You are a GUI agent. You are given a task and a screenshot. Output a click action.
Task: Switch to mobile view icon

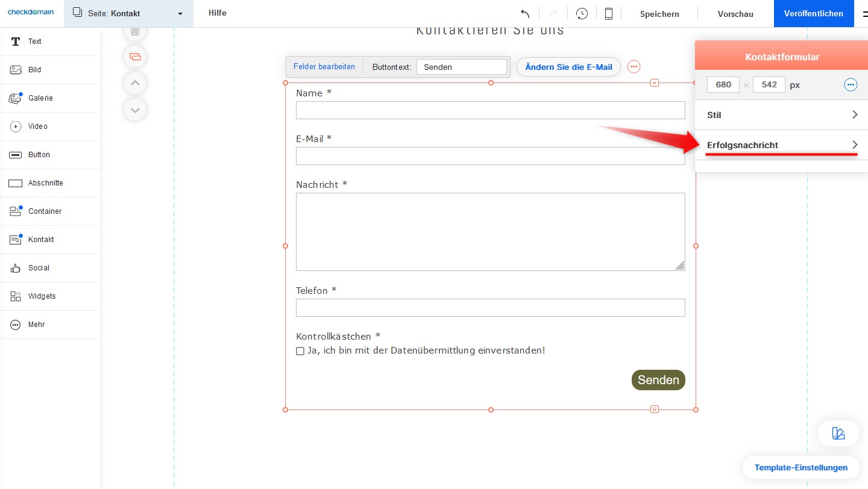pyautogui.click(x=609, y=14)
